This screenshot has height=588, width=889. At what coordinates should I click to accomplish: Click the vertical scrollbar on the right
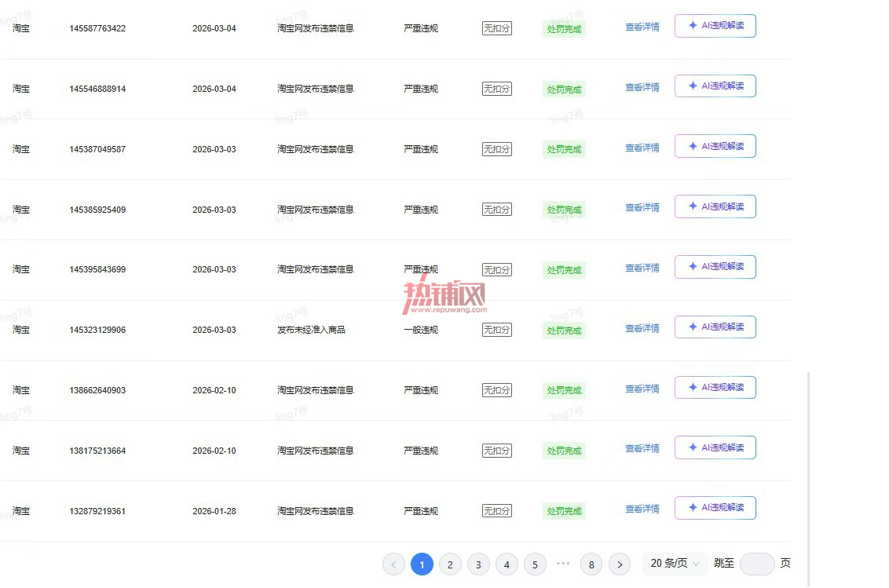point(808,479)
